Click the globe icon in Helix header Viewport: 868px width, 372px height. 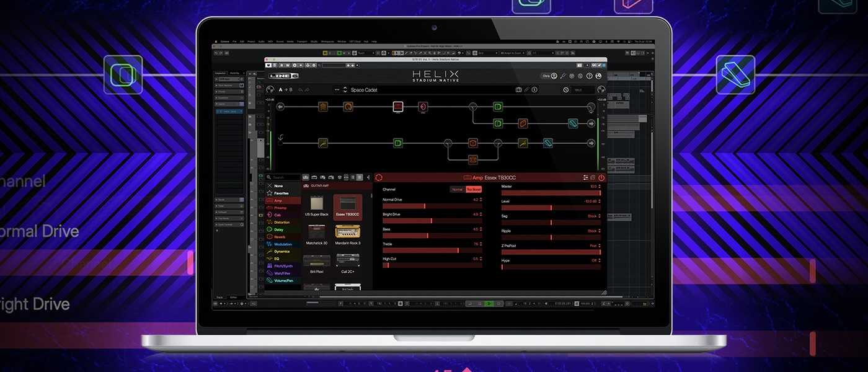point(598,76)
